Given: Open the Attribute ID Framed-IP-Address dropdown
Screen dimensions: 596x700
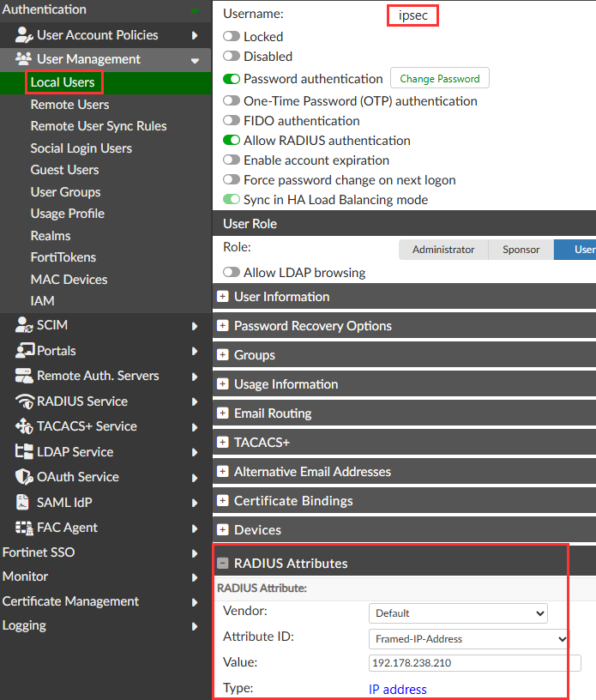Looking at the screenshot, I should pyautogui.click(x=469, y=639).
